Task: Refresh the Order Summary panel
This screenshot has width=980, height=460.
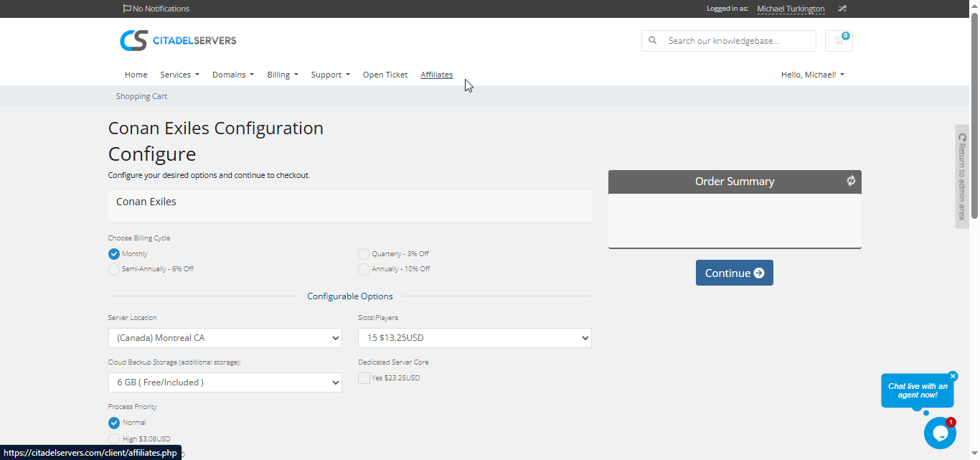Action: (851, 181)
